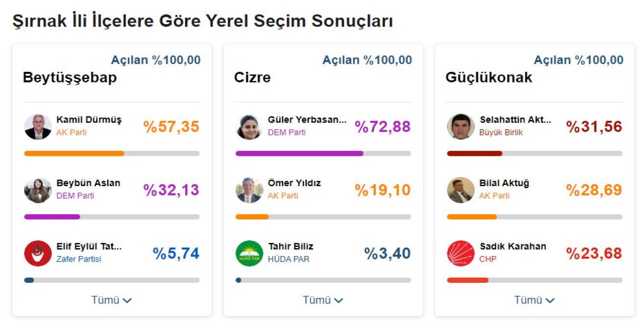Viewport: 644px width, 322px height.
Task: Click the HÜDA PAR party logo
Action: click(x=249, y=254)
